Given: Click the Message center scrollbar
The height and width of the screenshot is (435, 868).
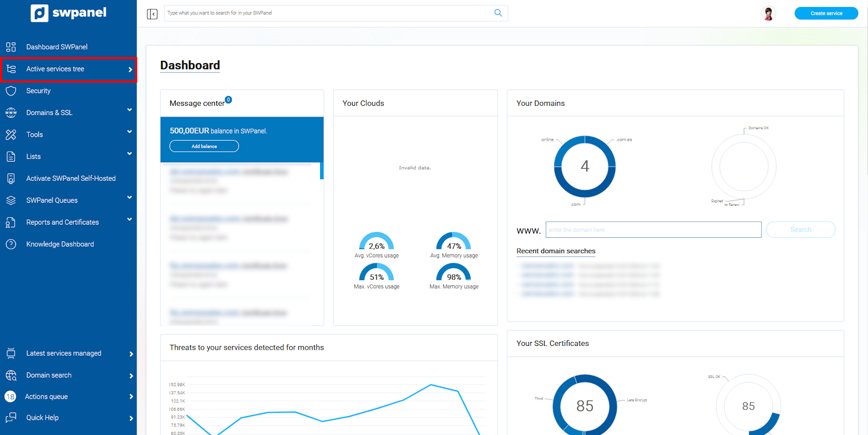Looking at the screenshot, I should tap(322, 171).
